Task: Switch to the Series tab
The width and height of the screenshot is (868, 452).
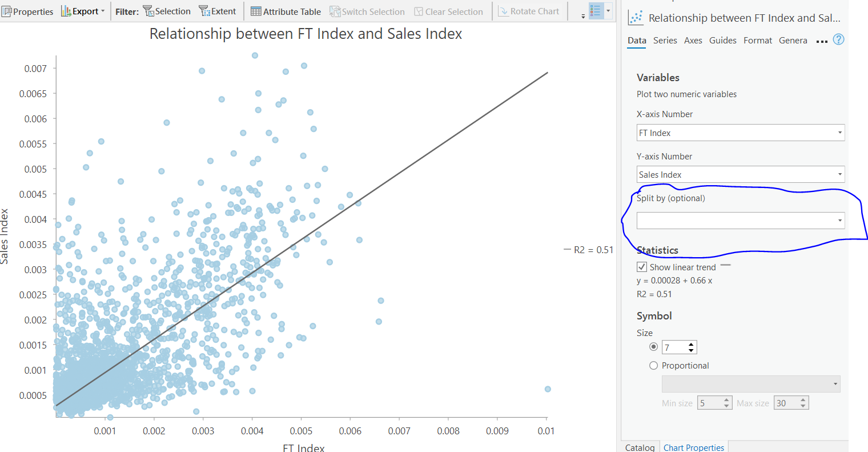Action: [665, 40]
